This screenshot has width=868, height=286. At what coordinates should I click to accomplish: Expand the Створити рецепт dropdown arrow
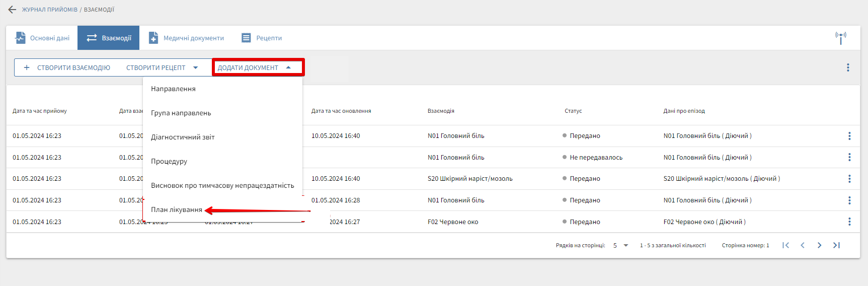pyautogui.click(x=196, y=67)
